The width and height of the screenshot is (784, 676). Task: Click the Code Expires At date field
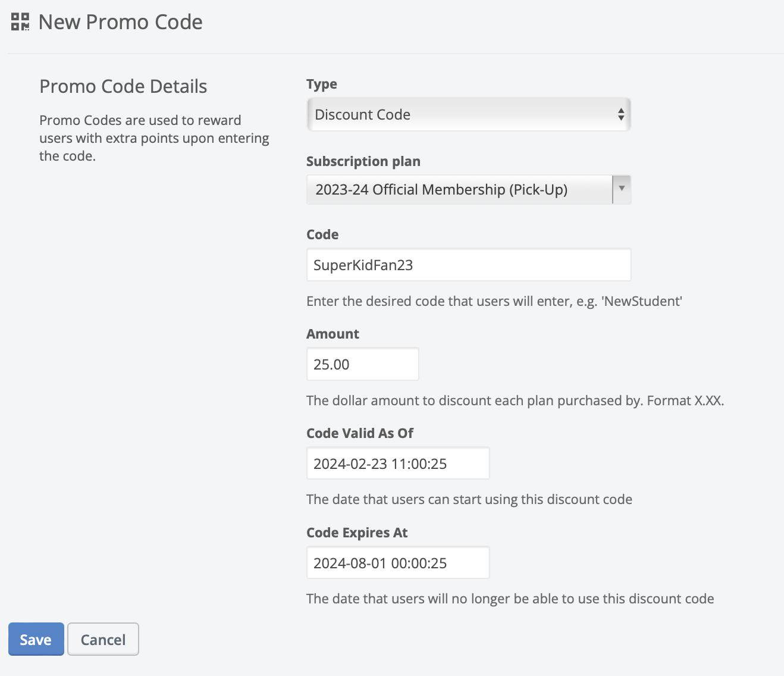(397, 563)
